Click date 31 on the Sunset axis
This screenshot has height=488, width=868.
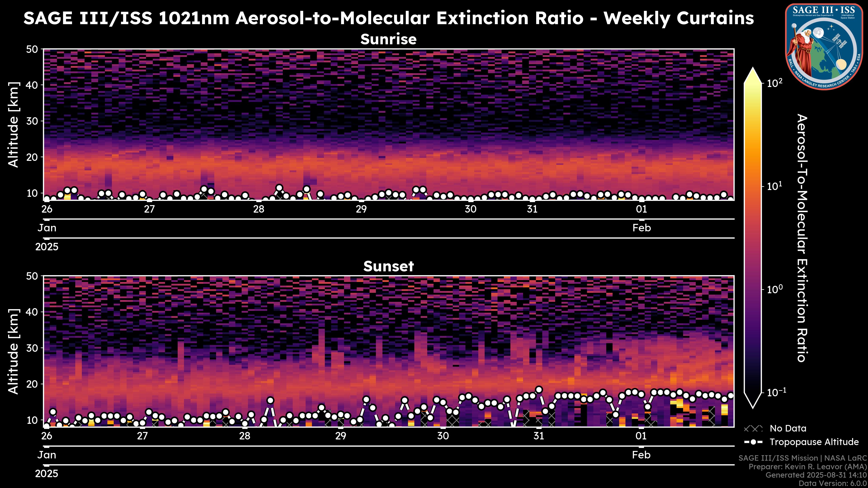click(539, 436)
